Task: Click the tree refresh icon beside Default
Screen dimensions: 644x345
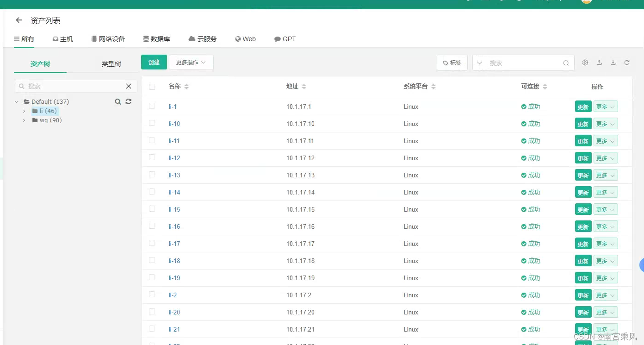Action: (x=128, y=101)
